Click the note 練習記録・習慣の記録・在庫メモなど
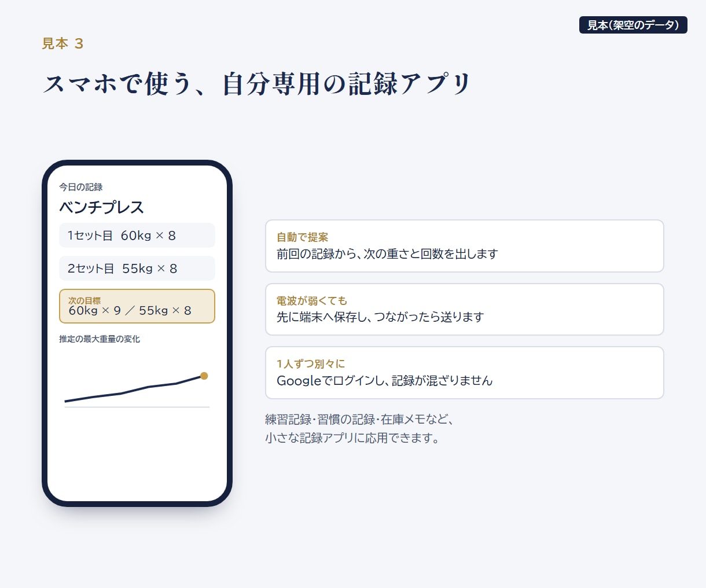 359,420
